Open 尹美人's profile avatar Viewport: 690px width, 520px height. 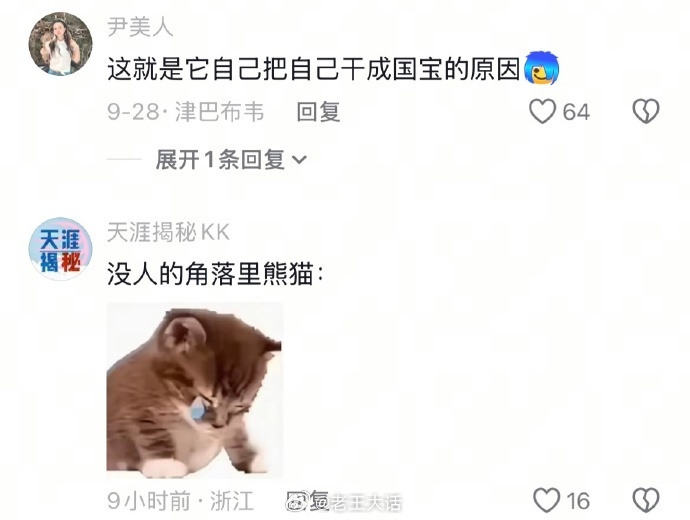pos(60,44)
